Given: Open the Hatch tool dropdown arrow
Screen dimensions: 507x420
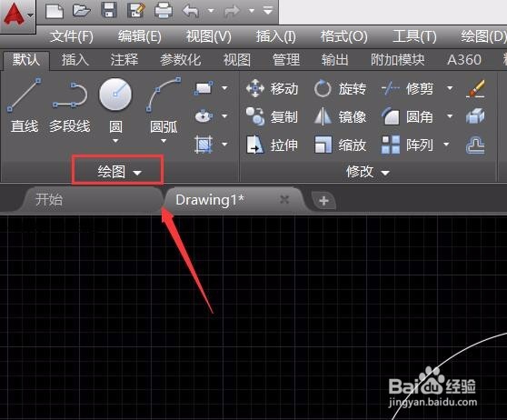Looking at the screenshot, I should coord(224,144).
